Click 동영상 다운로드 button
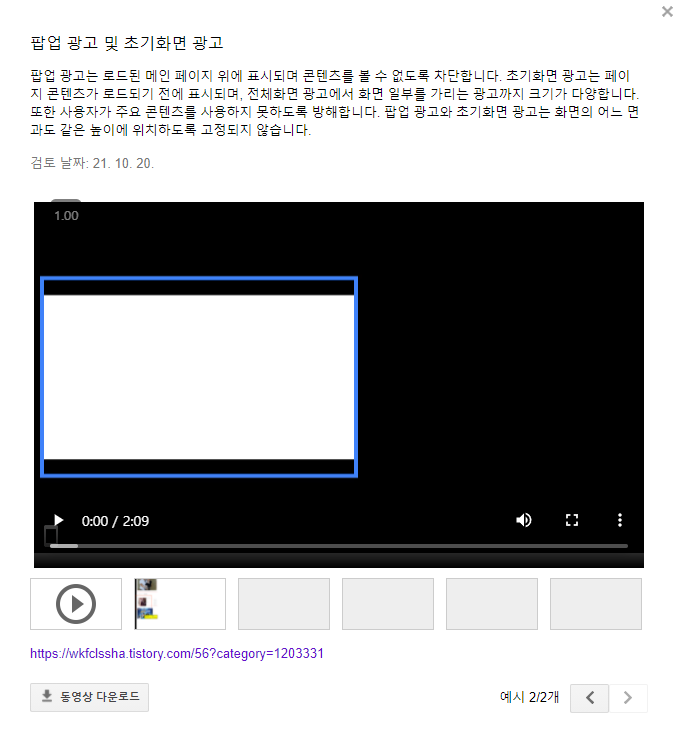Viewport: 679px width, 729px height. point(89,697)
